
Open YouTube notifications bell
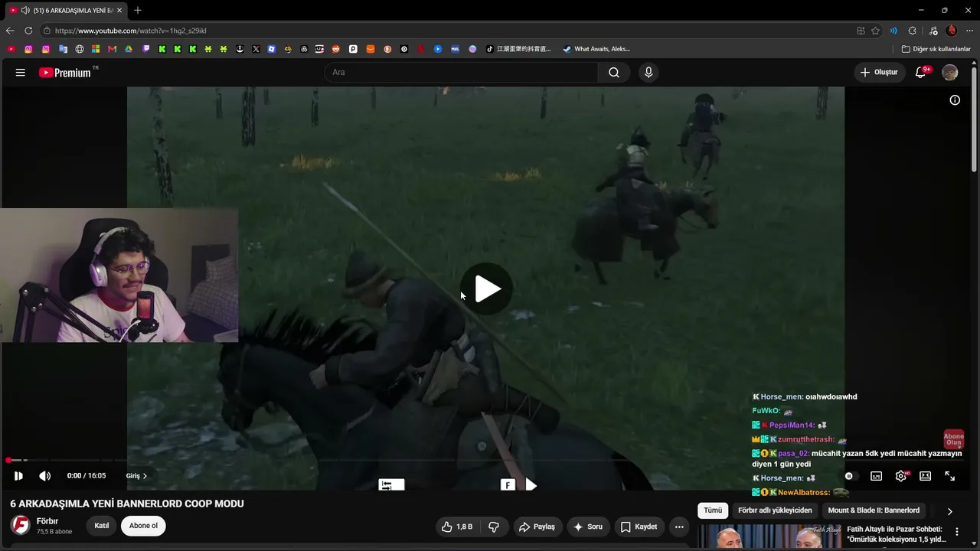922,73
